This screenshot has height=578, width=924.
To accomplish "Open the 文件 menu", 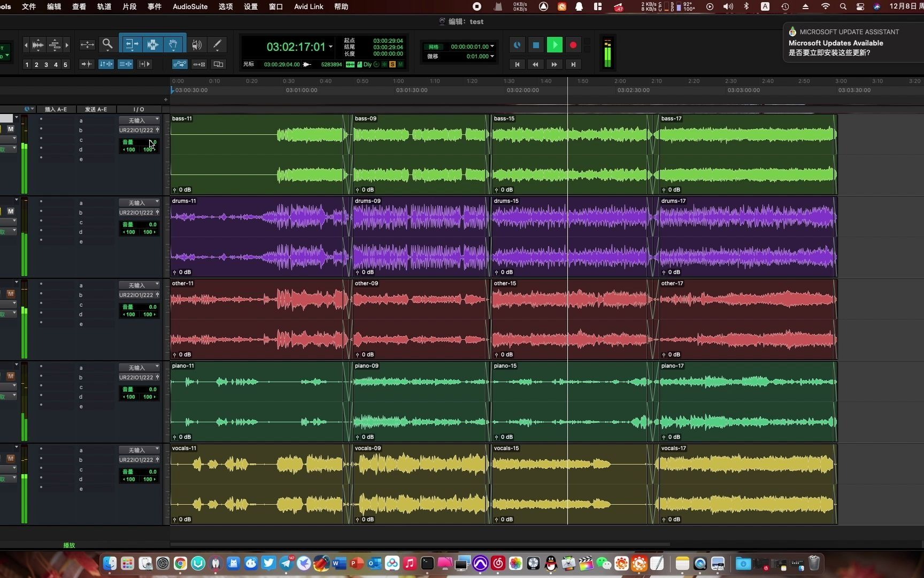I will click(29, 6).
